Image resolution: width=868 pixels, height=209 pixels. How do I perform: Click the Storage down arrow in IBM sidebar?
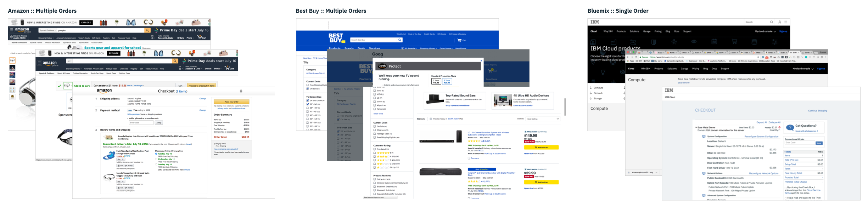(x=591, y=98)
